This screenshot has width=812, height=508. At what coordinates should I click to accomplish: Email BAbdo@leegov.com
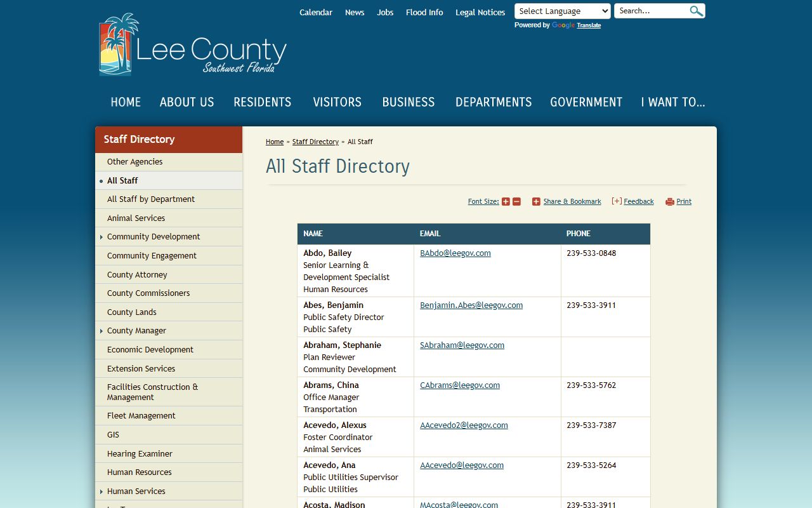tap(455, 253)
